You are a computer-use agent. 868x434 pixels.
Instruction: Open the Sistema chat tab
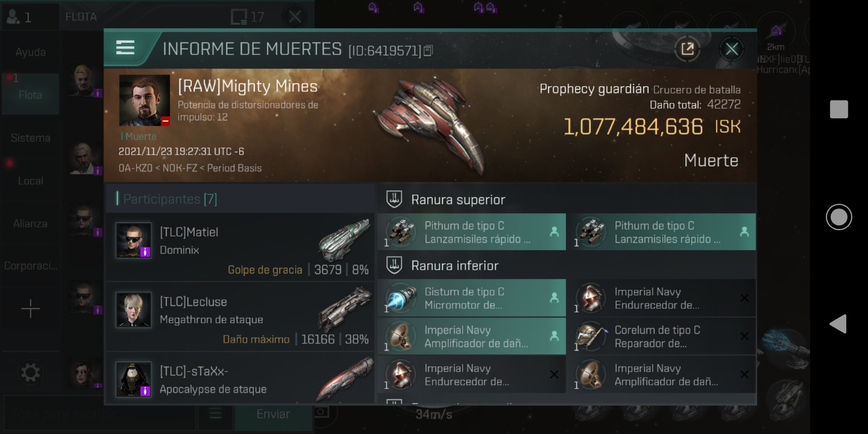pyautogui.click(x=31, y=138)
